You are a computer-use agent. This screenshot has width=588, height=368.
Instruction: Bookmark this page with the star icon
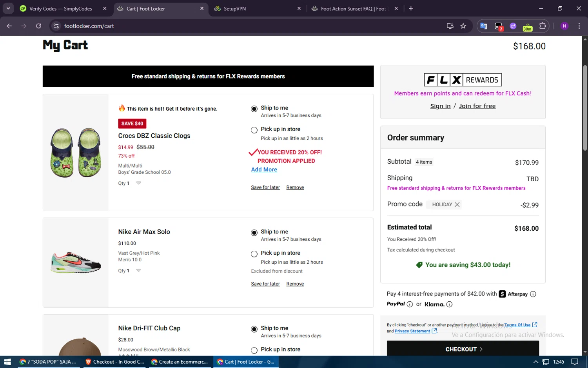pyautogui.click(x=463, y=26)
